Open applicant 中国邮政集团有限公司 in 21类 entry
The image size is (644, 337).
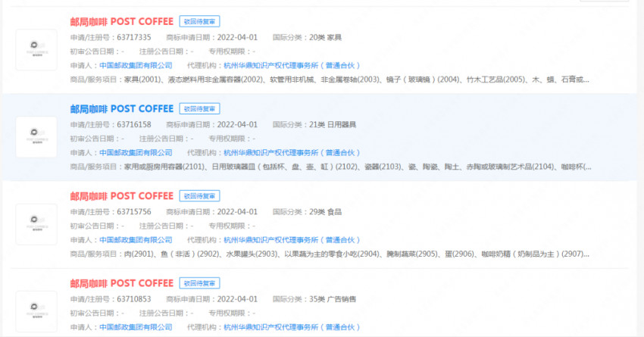136,153
